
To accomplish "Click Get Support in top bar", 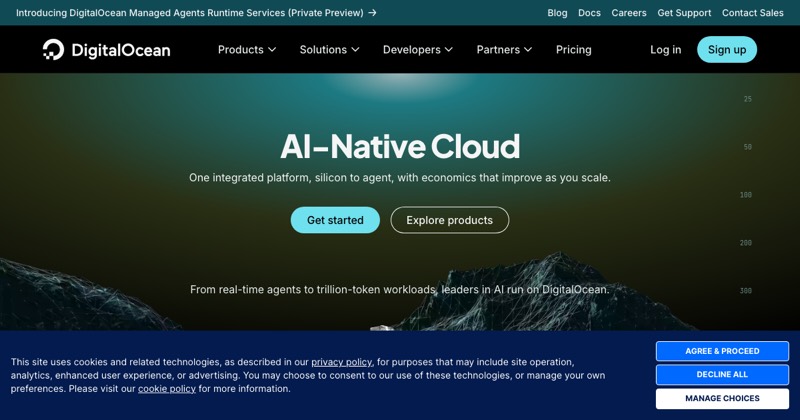I will (684, 13).
